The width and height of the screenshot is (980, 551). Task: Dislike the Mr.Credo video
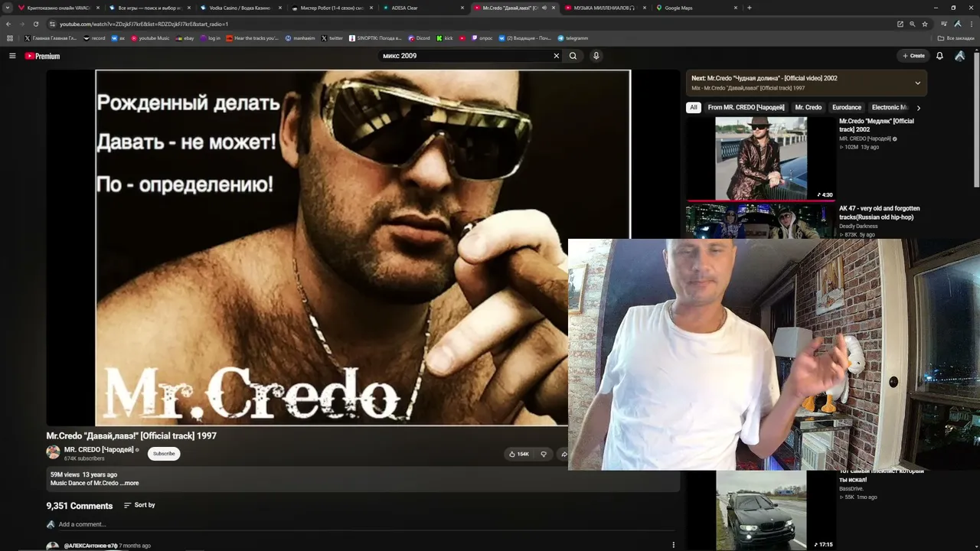coord(544,454)
